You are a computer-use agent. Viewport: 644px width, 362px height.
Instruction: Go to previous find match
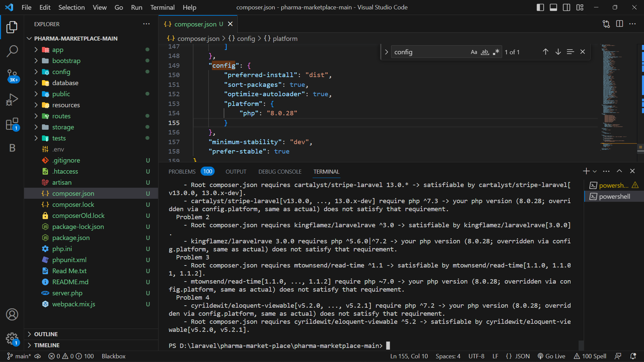546,52
